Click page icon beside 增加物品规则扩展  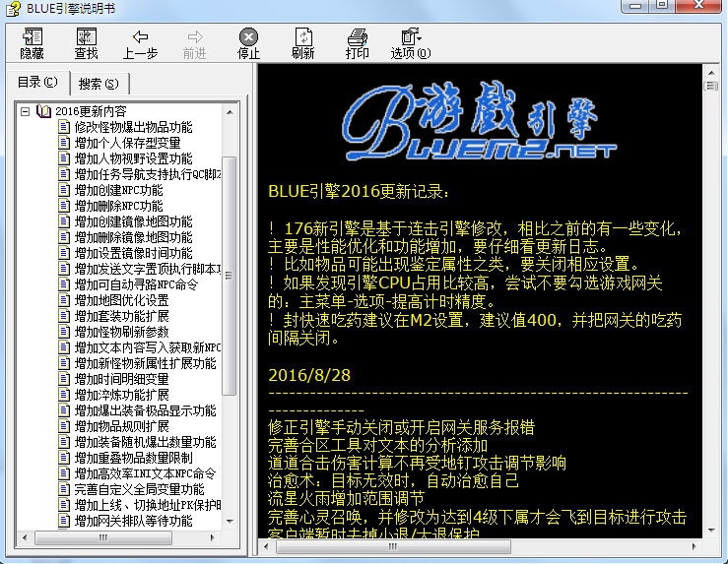pos(65,427)
